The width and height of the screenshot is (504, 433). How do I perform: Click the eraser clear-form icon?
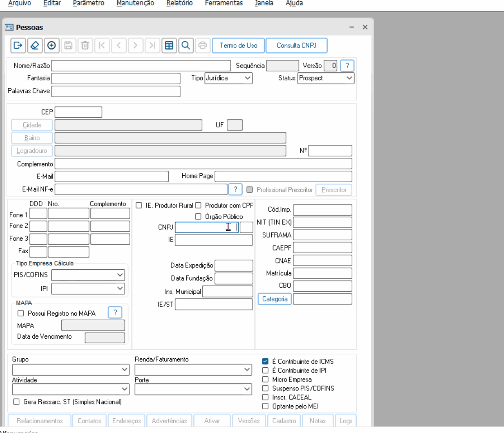coord(34,46)
